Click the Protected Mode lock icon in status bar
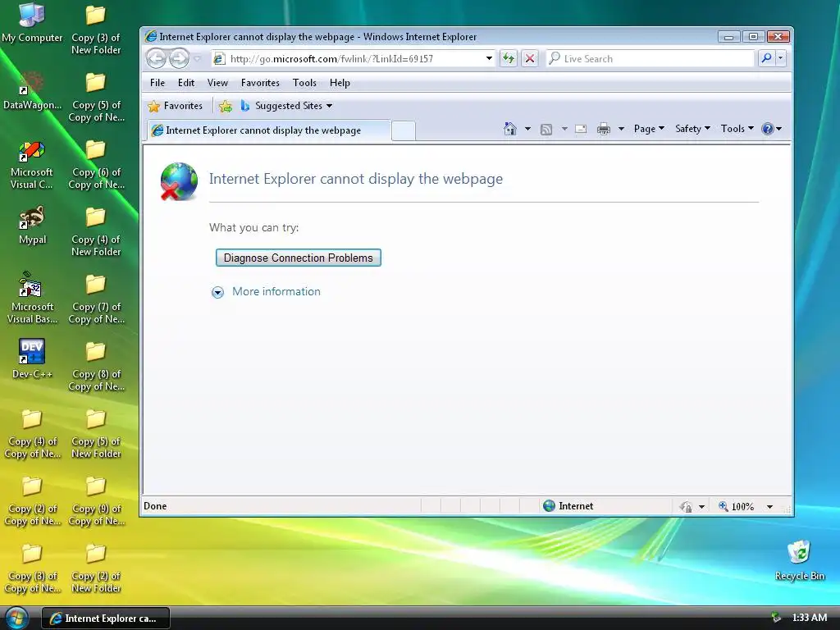The height and width of the screenshot is (630, 840). pos(686,506)
